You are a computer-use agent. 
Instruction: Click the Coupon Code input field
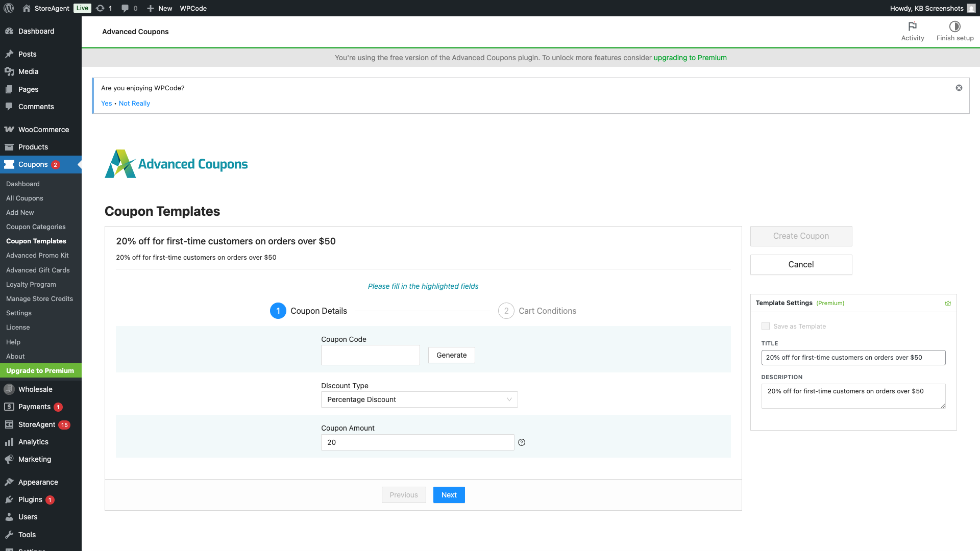click(371, 355)
